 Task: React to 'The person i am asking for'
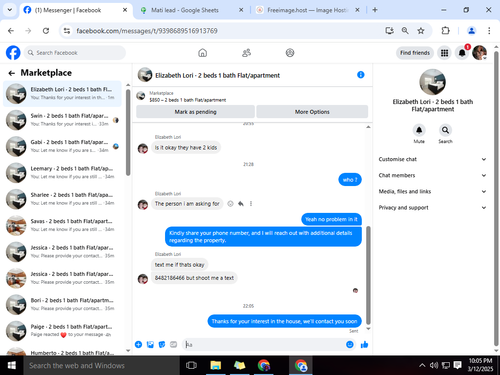(230, 204)
